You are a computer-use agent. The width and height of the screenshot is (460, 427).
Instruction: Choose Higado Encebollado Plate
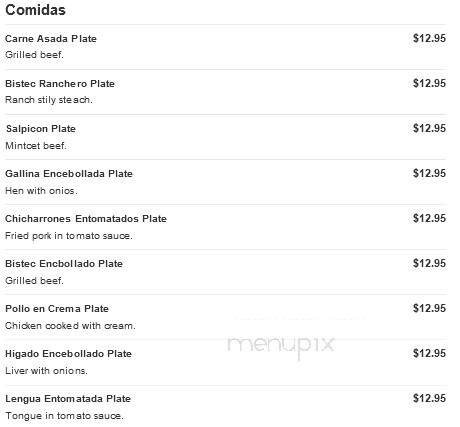[68, 354]
